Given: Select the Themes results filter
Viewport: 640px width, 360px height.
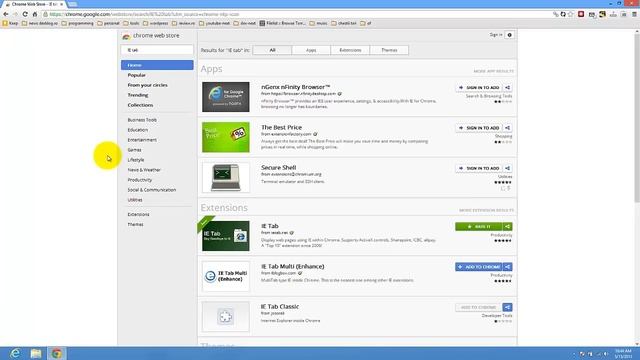Looking at the screenshot, I should coord(389,50).
